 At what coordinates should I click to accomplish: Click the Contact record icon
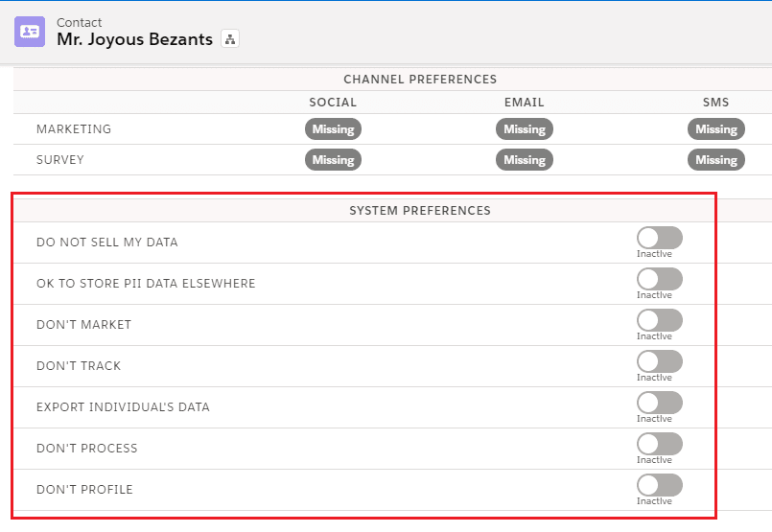30,31
